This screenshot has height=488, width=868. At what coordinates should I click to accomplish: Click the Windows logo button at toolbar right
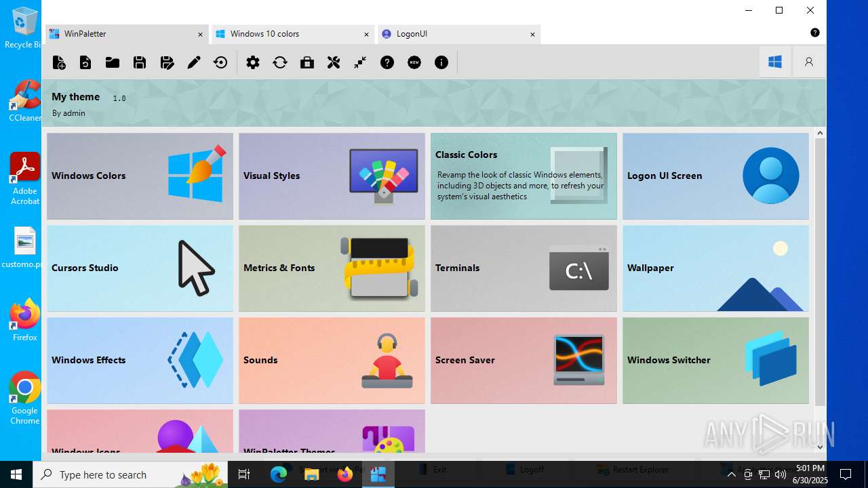pyautogui.click(x=775, y=62)
